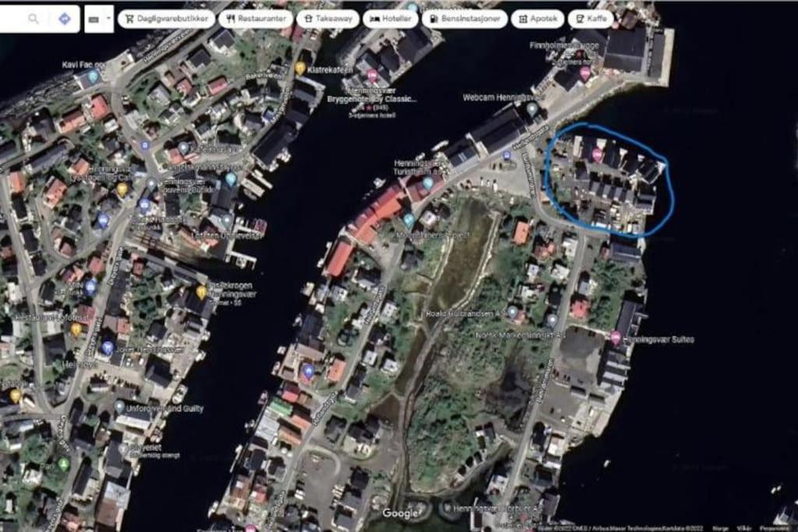Viewport: 798px width, 532px height.
Task: Select the Bensinstasjoner filter chip
Action: click(x=464, y=19)
